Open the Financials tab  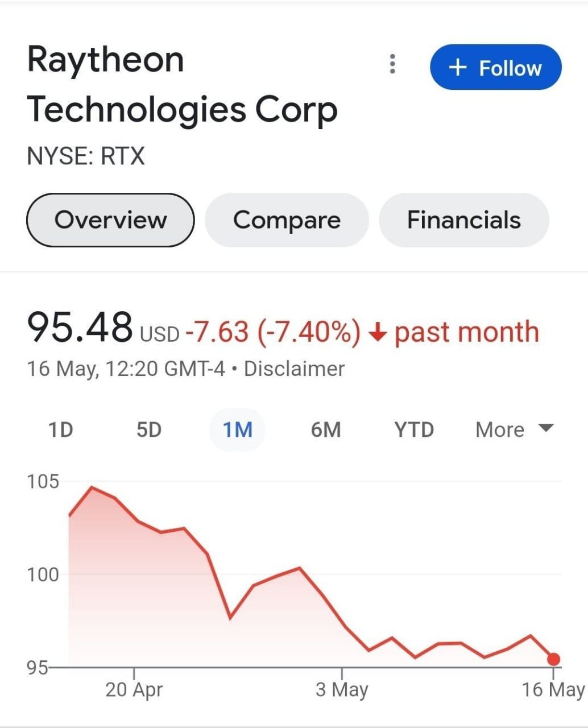(x=464, y=220)
